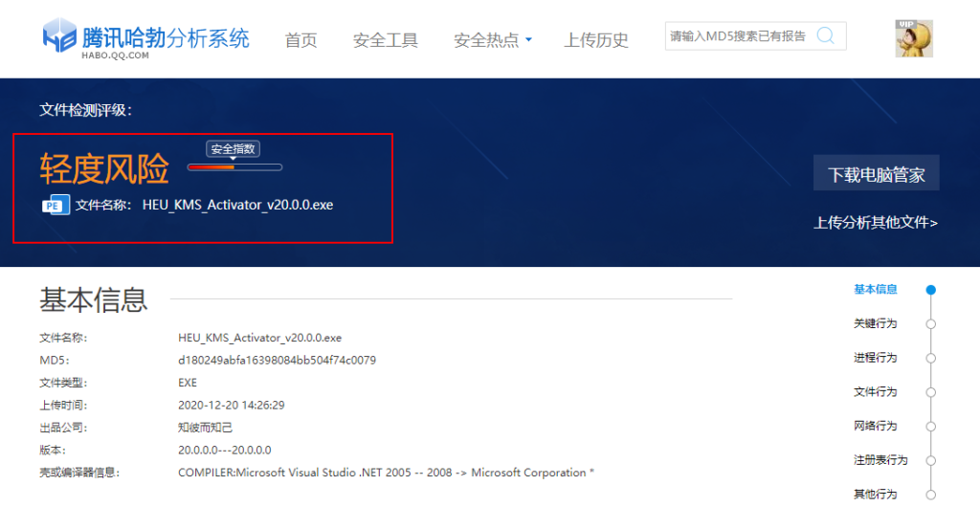980x507 pixels.
Task: Click the 文件检测评级 label
Action: pos(85,111)
